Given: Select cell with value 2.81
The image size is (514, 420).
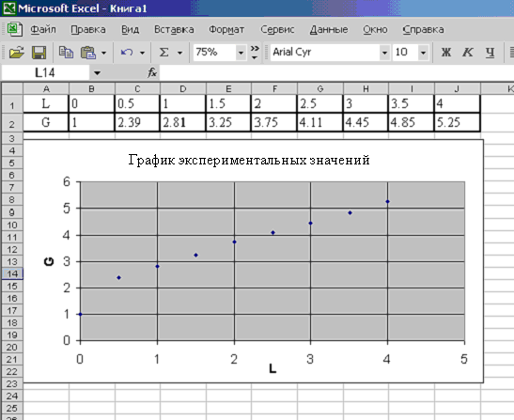Looking at the screenshot, I should 183,123.
